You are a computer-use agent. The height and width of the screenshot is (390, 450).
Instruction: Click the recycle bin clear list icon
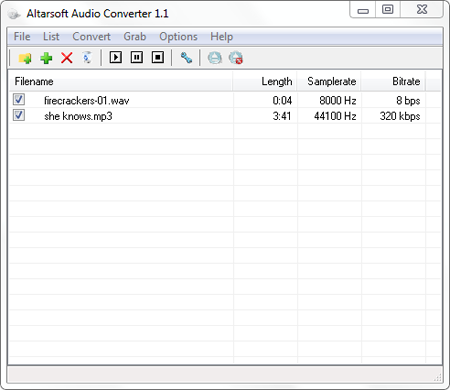(87, 58)
